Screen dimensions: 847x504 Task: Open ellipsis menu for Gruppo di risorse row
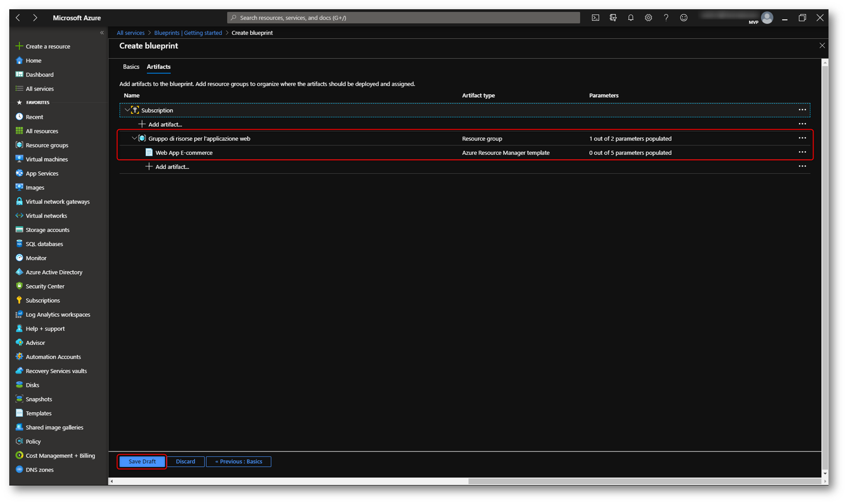[802, 138]
